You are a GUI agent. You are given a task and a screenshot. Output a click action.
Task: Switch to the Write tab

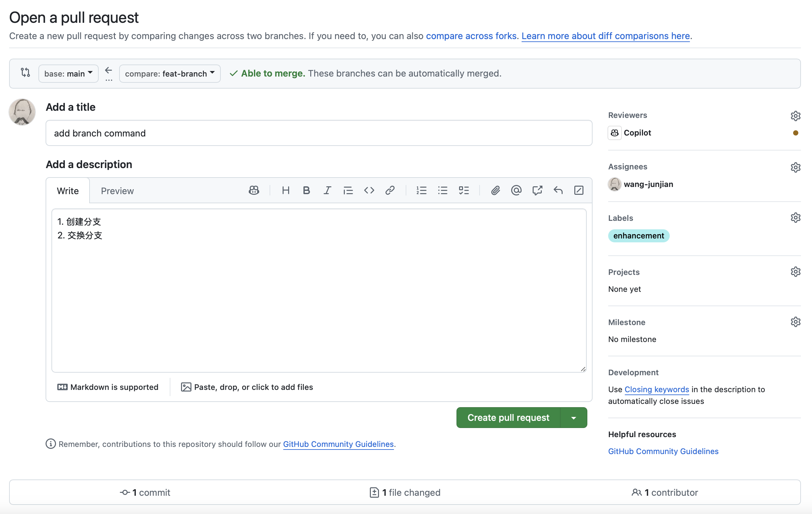coord(68,191)
